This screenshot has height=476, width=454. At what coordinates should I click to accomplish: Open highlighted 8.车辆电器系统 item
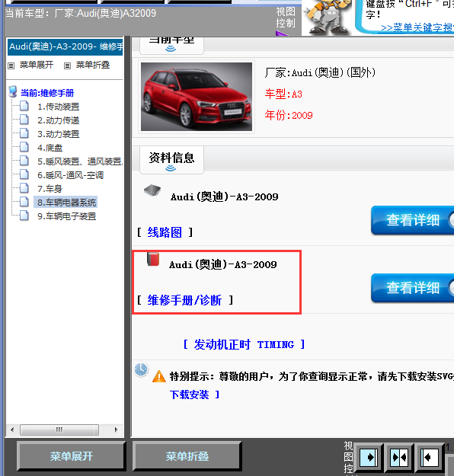(x=66, y=203)
